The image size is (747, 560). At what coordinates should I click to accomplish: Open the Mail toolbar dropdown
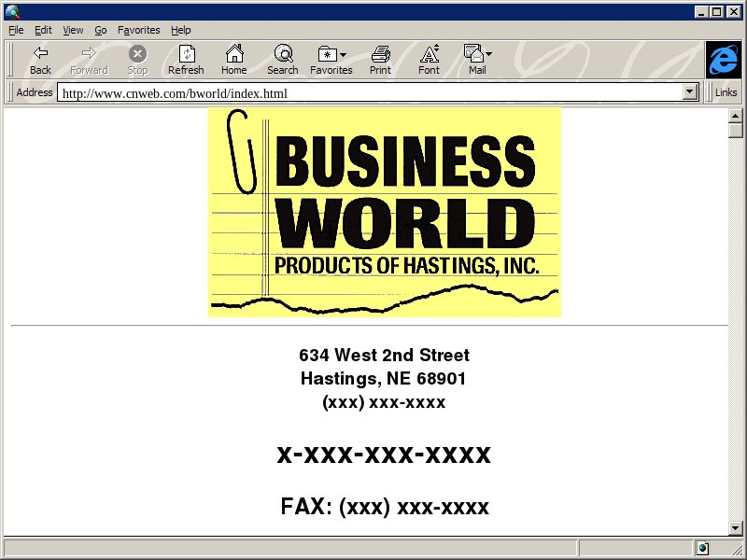point(477,60)
